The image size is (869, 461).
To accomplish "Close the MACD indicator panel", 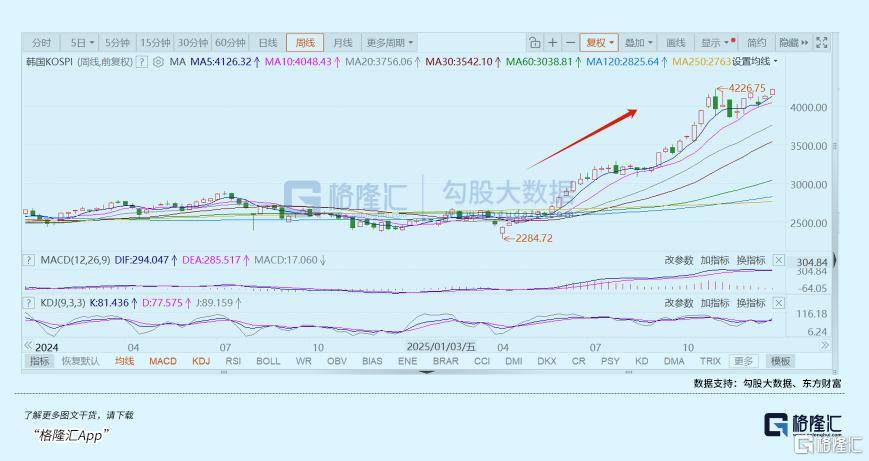I will point(779,260).
